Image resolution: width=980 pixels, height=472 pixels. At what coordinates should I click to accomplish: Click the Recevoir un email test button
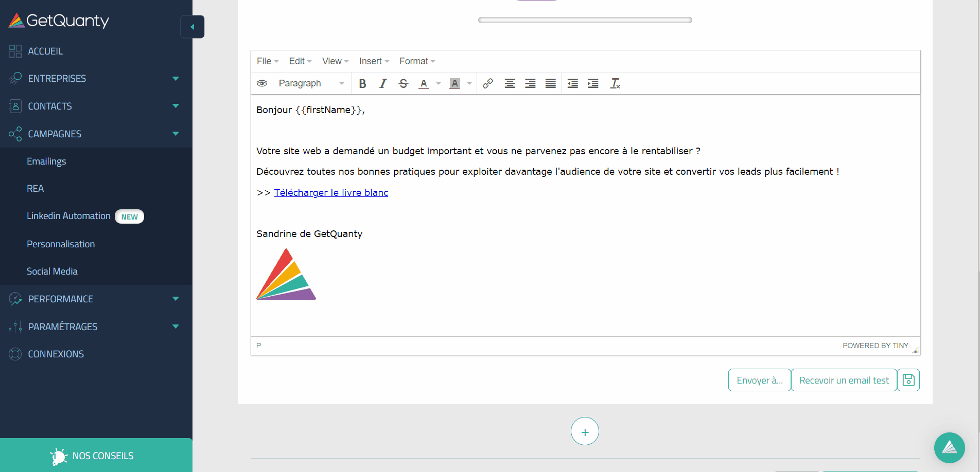click(x=844, y=380)
